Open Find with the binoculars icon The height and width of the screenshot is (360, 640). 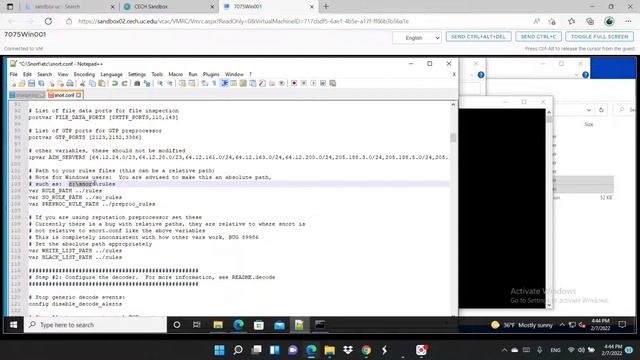[x=137, y=83]
